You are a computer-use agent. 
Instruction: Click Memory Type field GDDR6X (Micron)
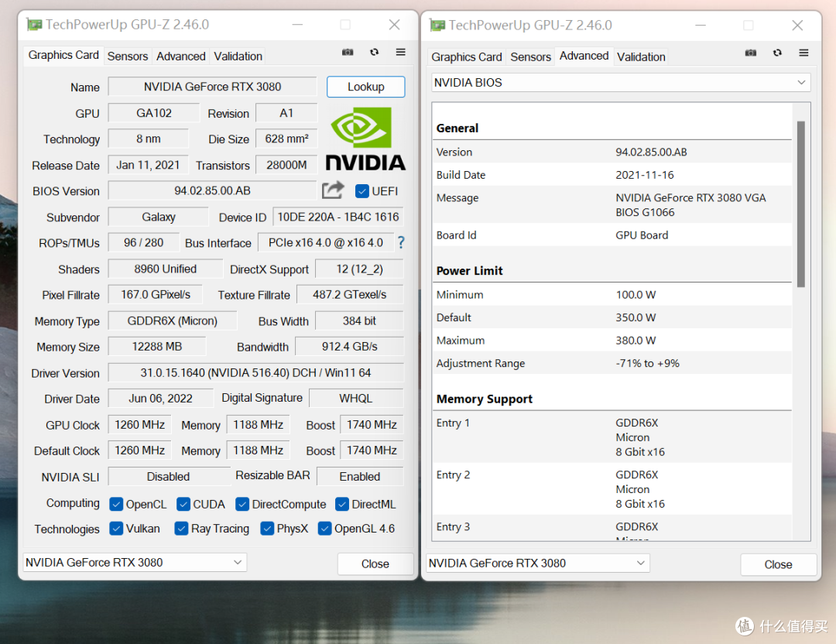172,321
